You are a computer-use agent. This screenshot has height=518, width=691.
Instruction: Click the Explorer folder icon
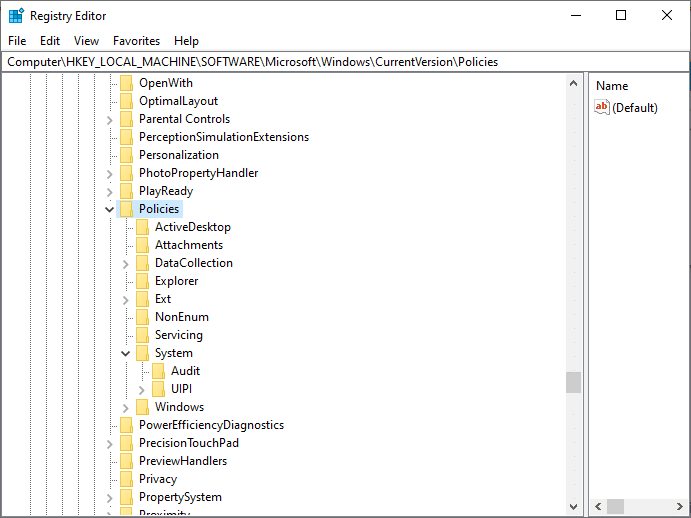[142, 281]
